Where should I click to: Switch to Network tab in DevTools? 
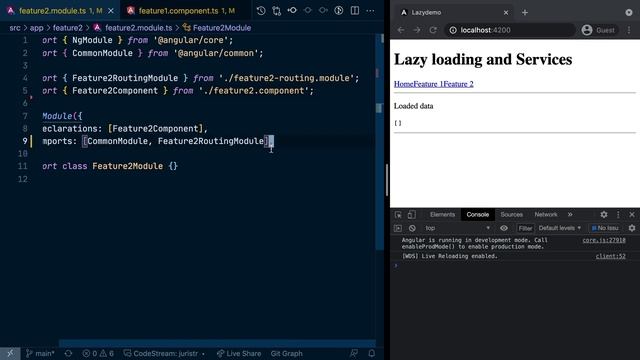tap(546, 214)
